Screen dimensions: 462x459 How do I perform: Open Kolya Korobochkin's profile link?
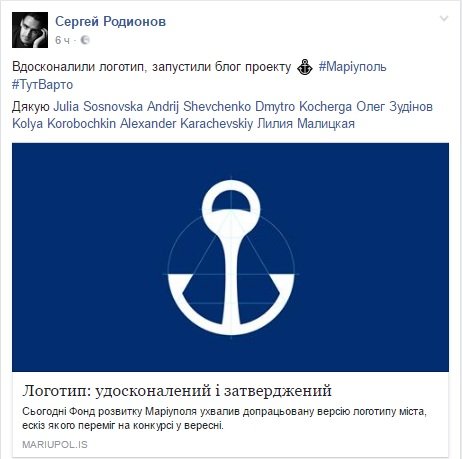(x=64, y=124)
